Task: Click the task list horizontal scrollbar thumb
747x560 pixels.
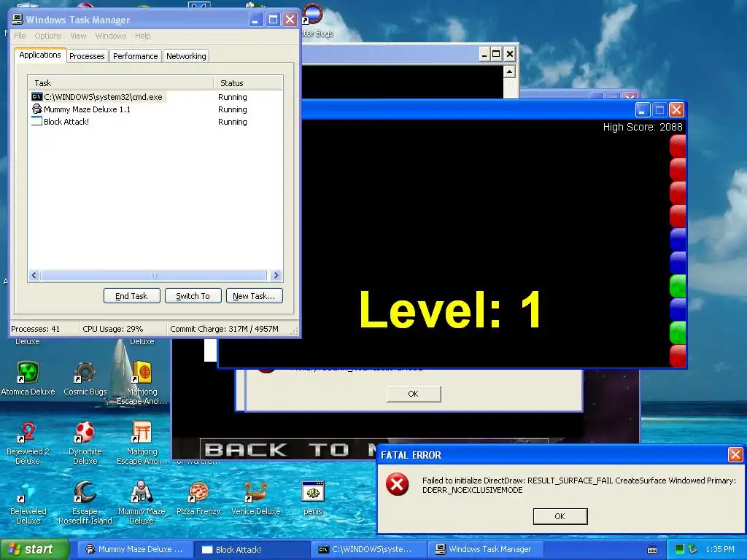Action: (x=154, y=275)
